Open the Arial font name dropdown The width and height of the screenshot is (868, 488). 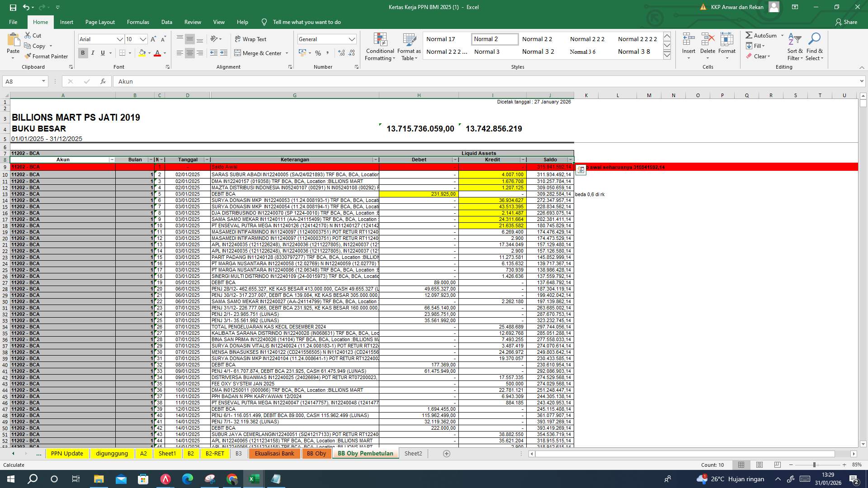tap(120, 39)
